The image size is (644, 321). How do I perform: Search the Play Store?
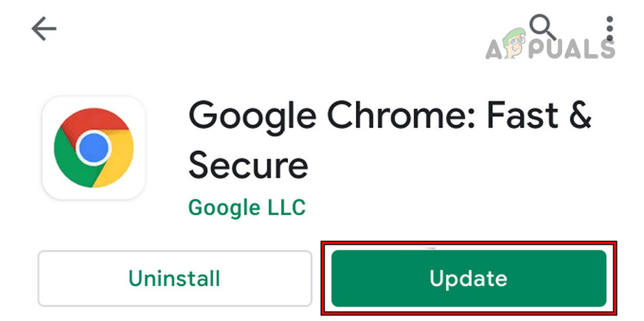click(544, 29)
